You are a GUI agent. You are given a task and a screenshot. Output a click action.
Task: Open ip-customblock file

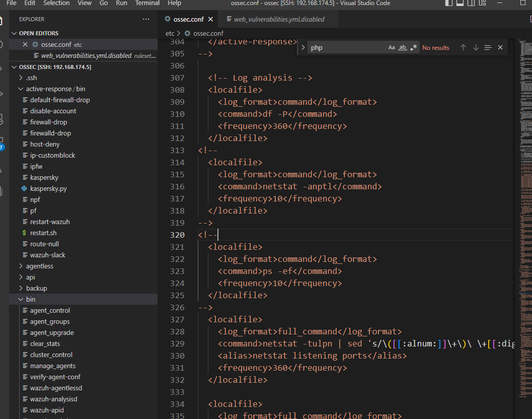click(x=52, y=155)
